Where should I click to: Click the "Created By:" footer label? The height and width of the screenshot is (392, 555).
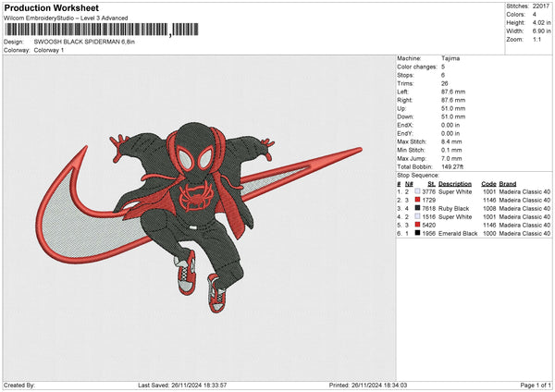19,385
